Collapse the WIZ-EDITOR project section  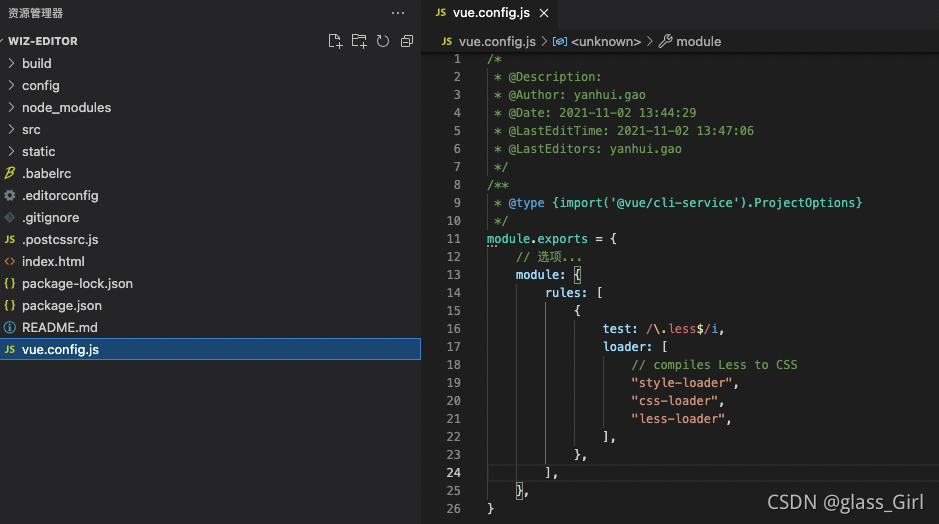(x=43, y=41)
